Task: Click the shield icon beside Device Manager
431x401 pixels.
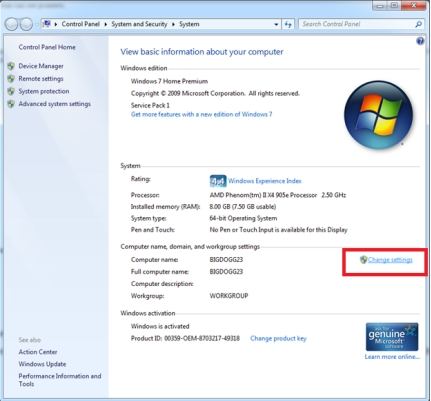Action: point(11,66)
